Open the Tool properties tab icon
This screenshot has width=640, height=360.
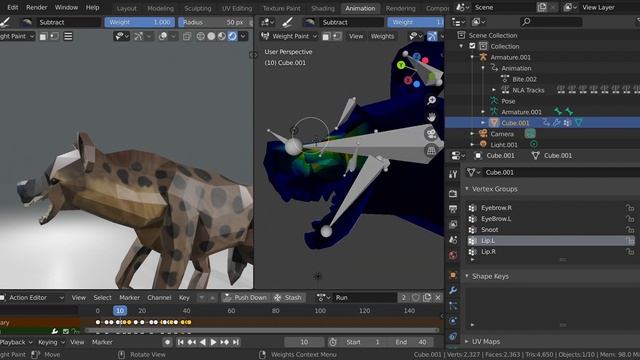[453, 174]
